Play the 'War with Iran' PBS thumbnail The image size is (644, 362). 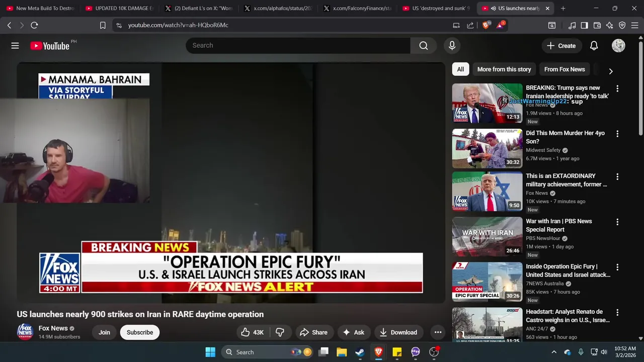(487, 236)
